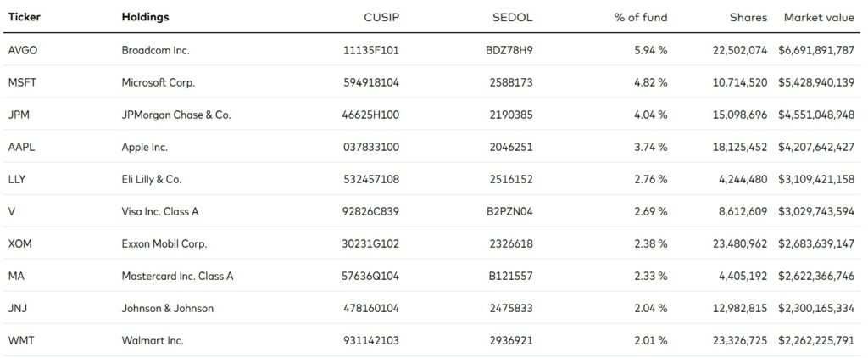Click the WMT ticker symbol
The height and width of the screenshot is (358, 868).
20,341
